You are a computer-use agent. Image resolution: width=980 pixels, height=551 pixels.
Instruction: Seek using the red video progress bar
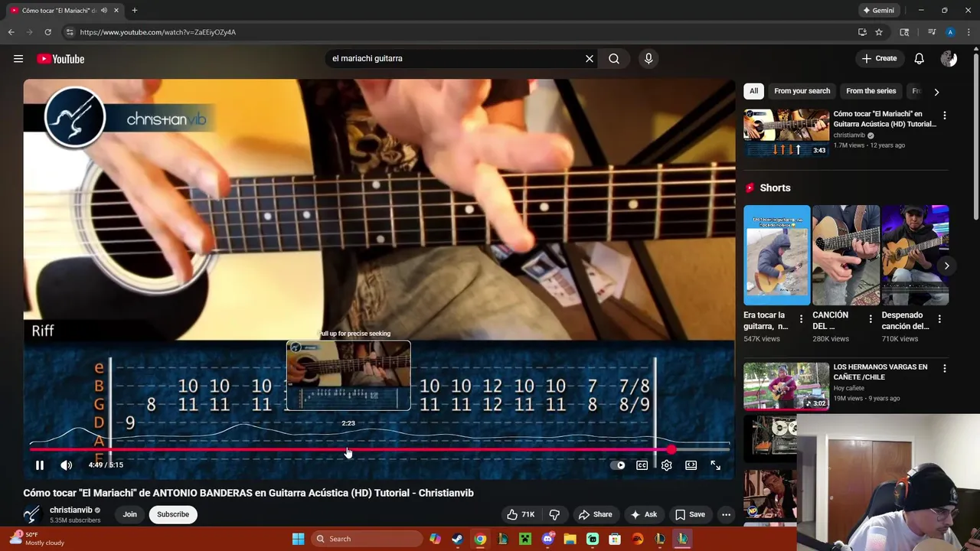[x=379, y=450]
